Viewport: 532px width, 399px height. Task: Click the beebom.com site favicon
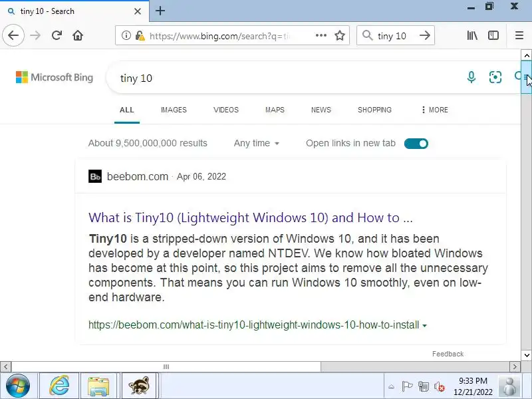[x=95, y=176]
